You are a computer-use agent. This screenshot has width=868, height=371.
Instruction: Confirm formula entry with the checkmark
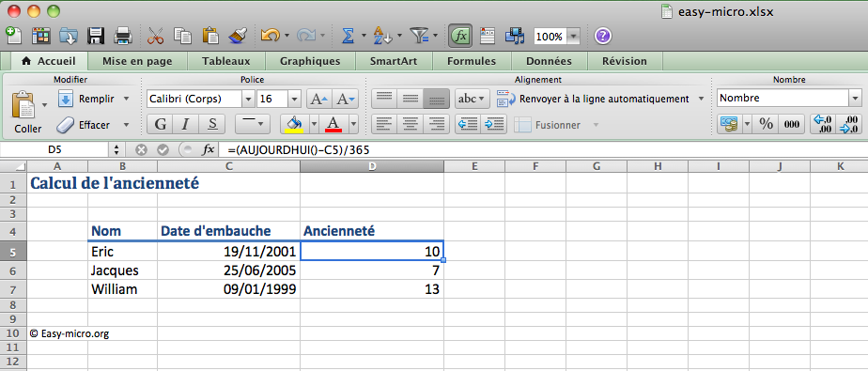[x=163, y=149]
